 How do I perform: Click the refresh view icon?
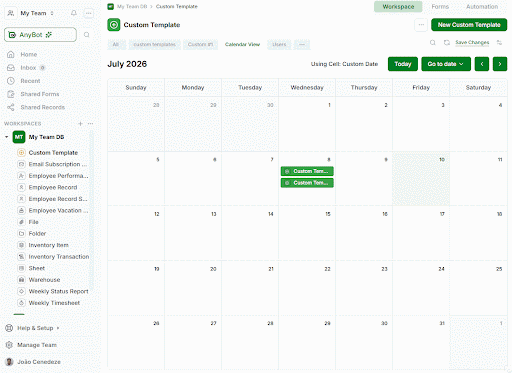[x=447, y=43]
